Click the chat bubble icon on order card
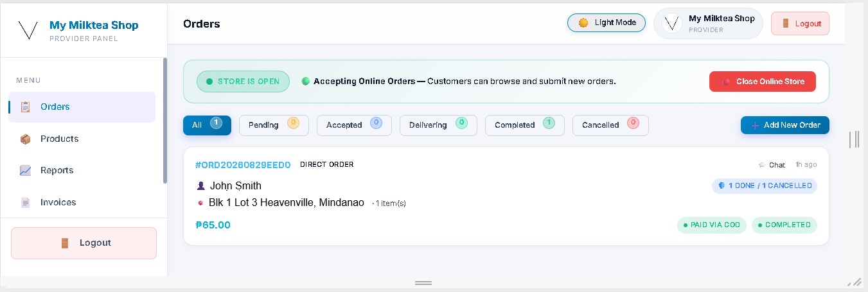The image size is (868, 292). [762, 165]
